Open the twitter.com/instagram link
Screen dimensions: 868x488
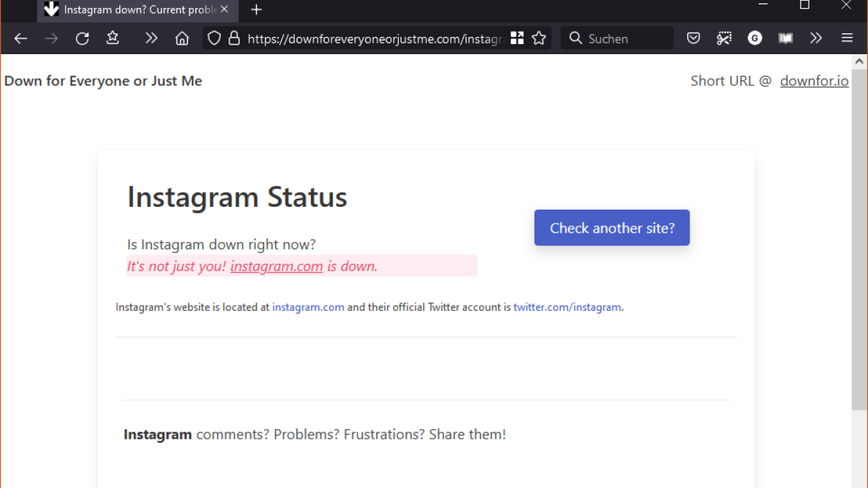(567, 307)
